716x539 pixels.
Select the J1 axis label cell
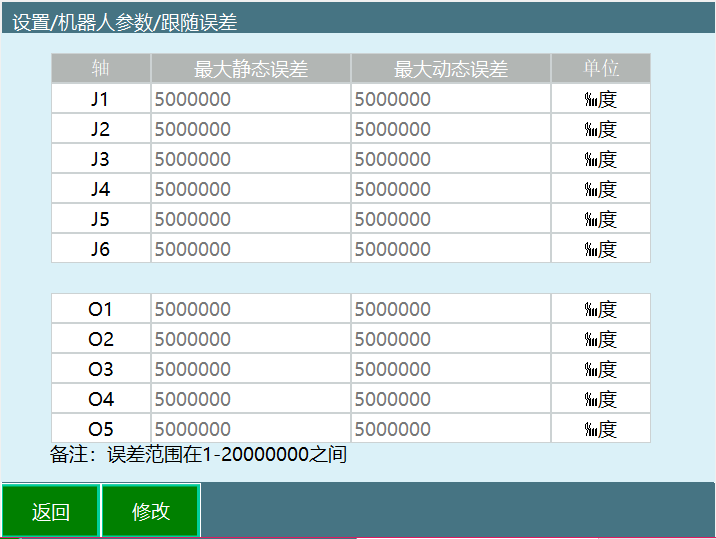point(100,99)
